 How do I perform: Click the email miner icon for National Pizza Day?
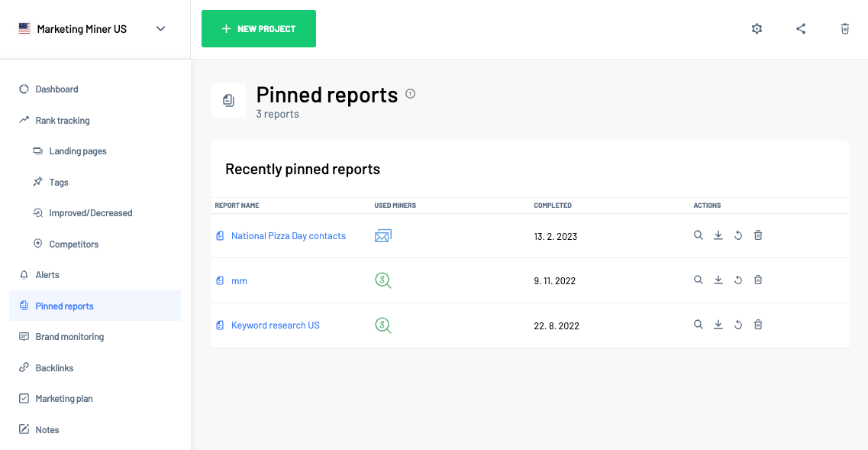point(383,235)
